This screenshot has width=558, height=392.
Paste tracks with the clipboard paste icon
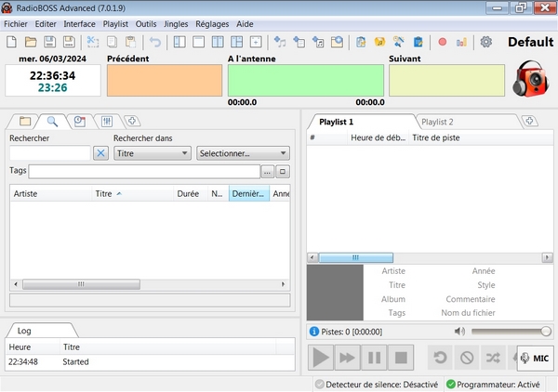[x=130, y=42]
